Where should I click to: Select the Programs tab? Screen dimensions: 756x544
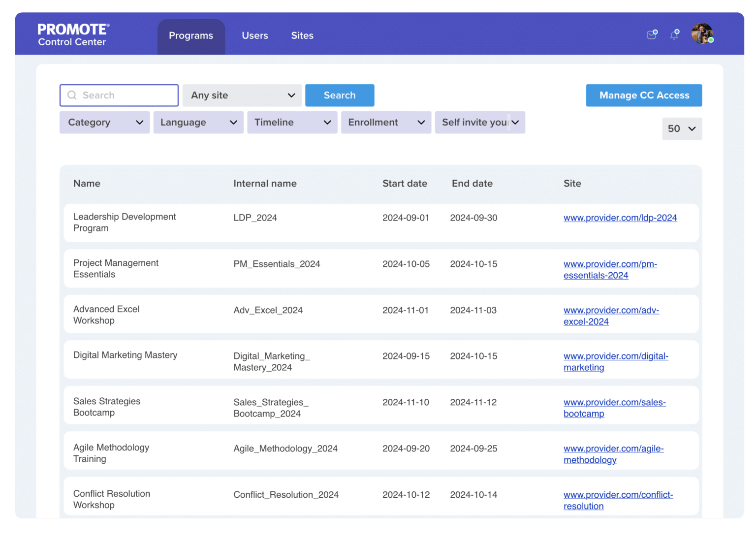[191, 36]
